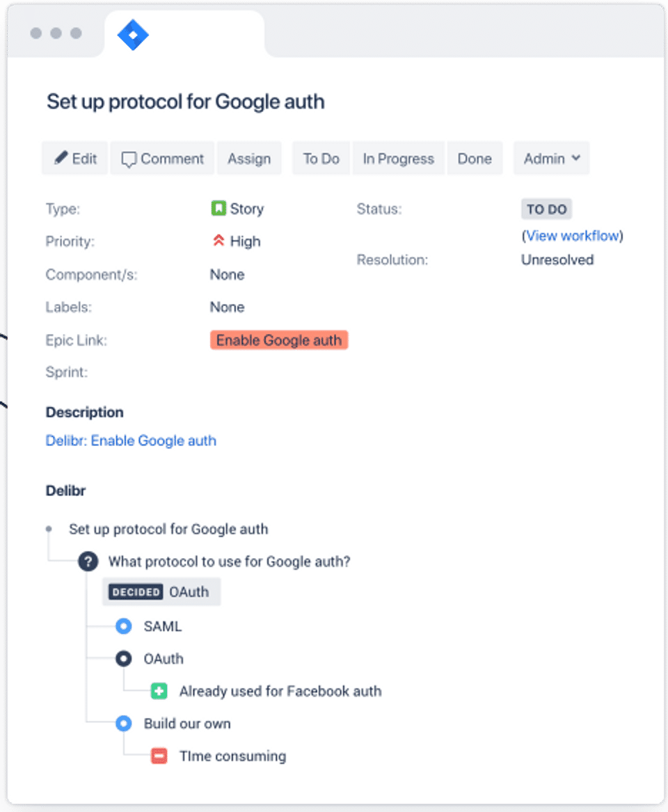Open the Admin dropdown menu
The height and width of the screenshot is (812, 668).
click(x=552, y=159)
